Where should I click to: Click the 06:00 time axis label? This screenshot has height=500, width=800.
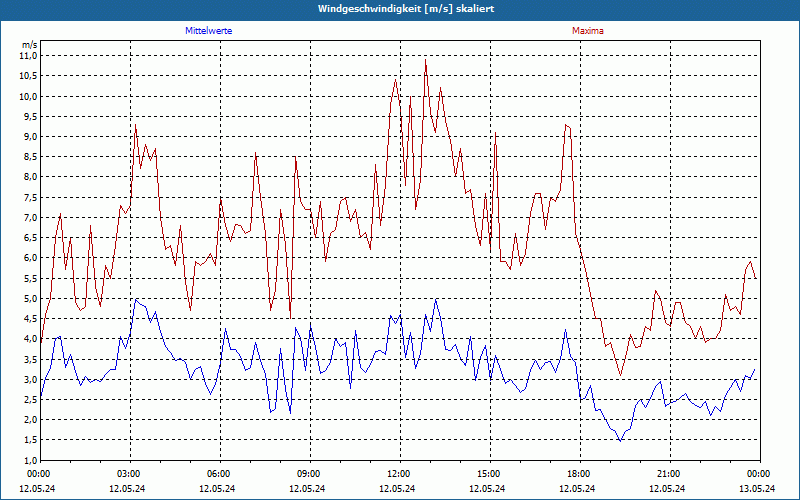click(x=220, y=474)
